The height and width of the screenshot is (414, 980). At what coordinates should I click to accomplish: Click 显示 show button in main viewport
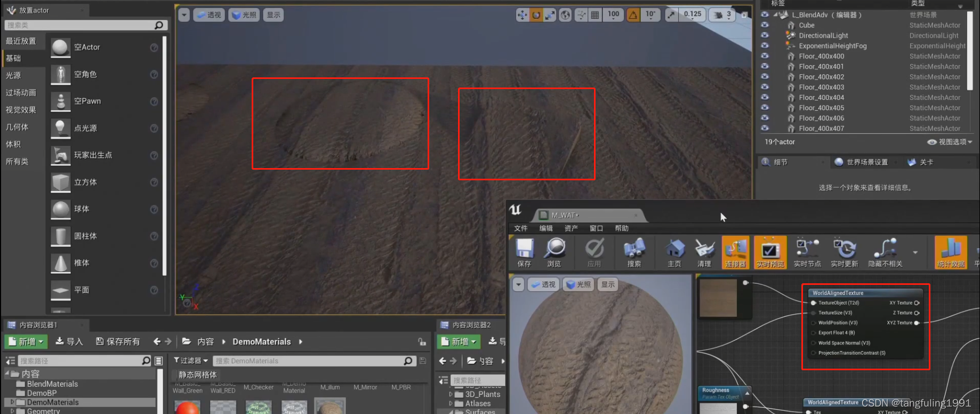(x=274, y=15)
